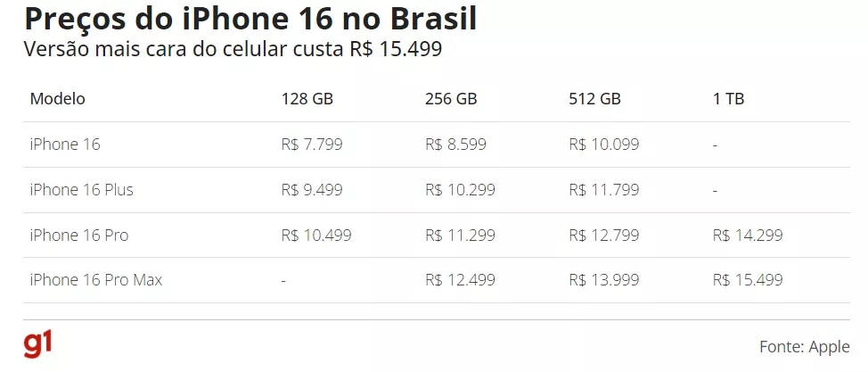Select the 512 GB column header

[x=595, y=99]
